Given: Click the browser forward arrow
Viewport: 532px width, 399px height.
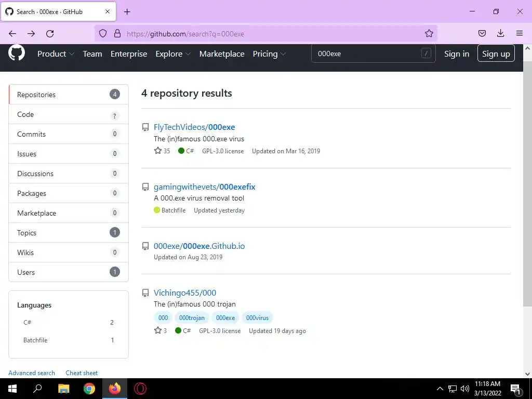Looking at the screenshot, I should [x=31, y=34].
